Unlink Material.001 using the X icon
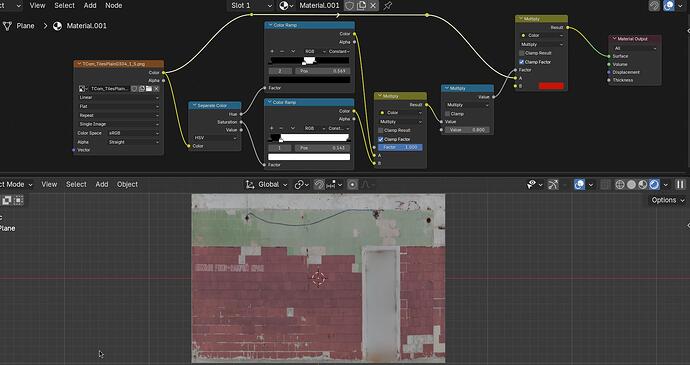The width and height of the screenshot is (690, 365). coord(373,6)
